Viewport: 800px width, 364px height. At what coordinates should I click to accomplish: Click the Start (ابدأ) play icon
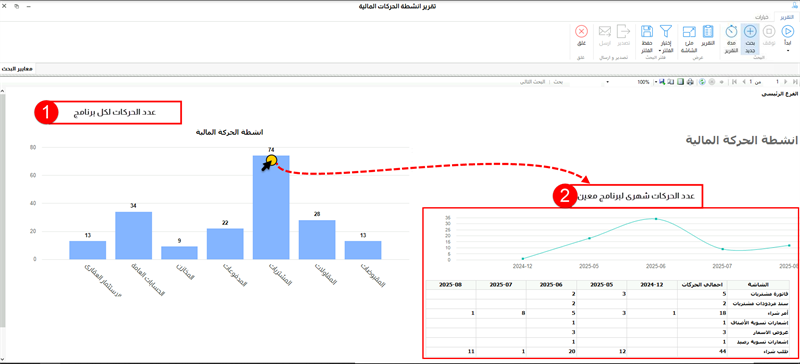(788, 32)
